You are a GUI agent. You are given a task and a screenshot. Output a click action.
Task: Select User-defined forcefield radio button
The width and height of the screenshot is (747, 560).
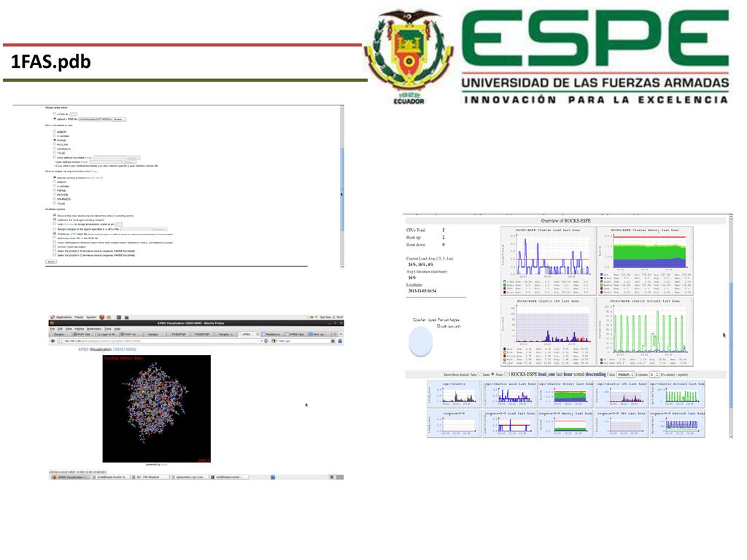[54, 157]
